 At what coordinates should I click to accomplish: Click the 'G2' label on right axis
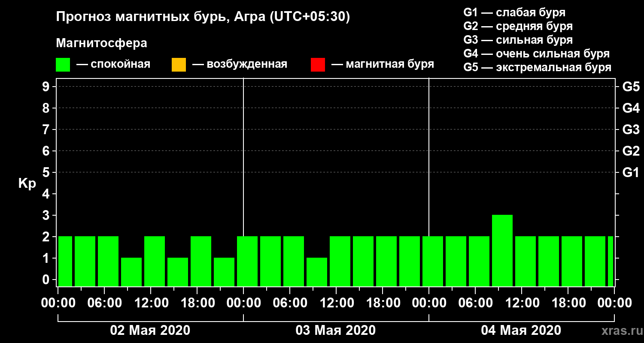(x=631, y=151)
